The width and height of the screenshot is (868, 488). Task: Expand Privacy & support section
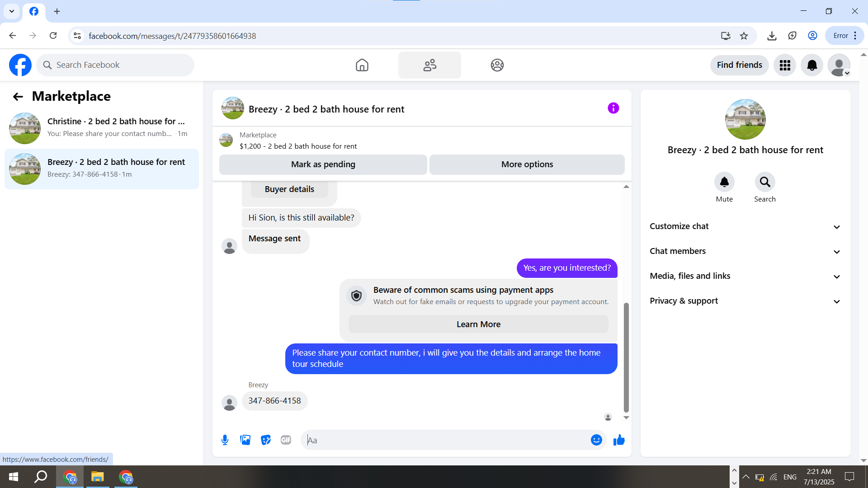point(745,301)
